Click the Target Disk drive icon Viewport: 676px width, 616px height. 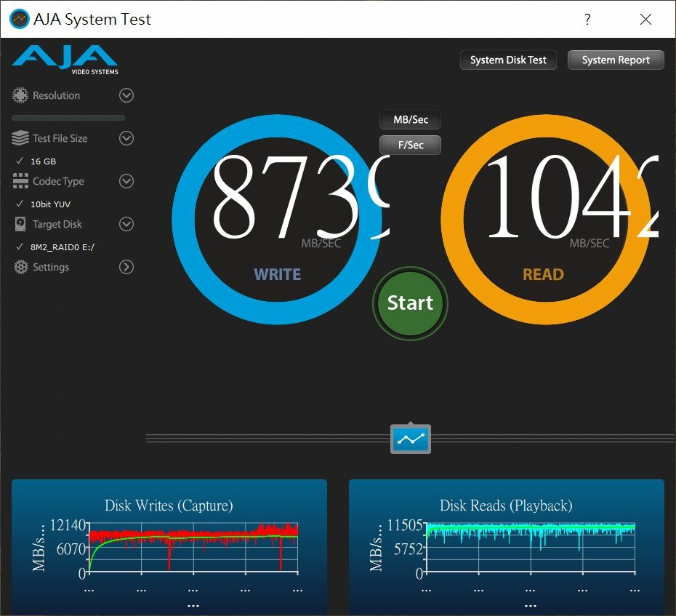click(x=20, y=224)
